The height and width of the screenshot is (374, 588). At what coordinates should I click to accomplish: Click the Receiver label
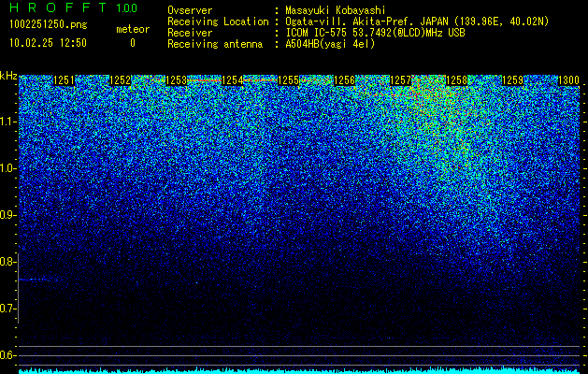(x=190, y=33)
